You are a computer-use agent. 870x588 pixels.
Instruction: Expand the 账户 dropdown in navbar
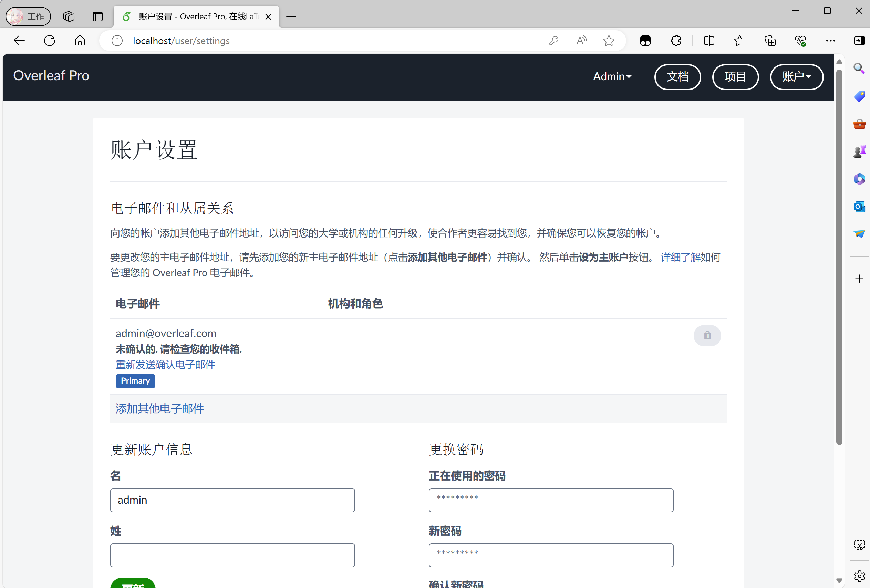[x=797, y=77]
